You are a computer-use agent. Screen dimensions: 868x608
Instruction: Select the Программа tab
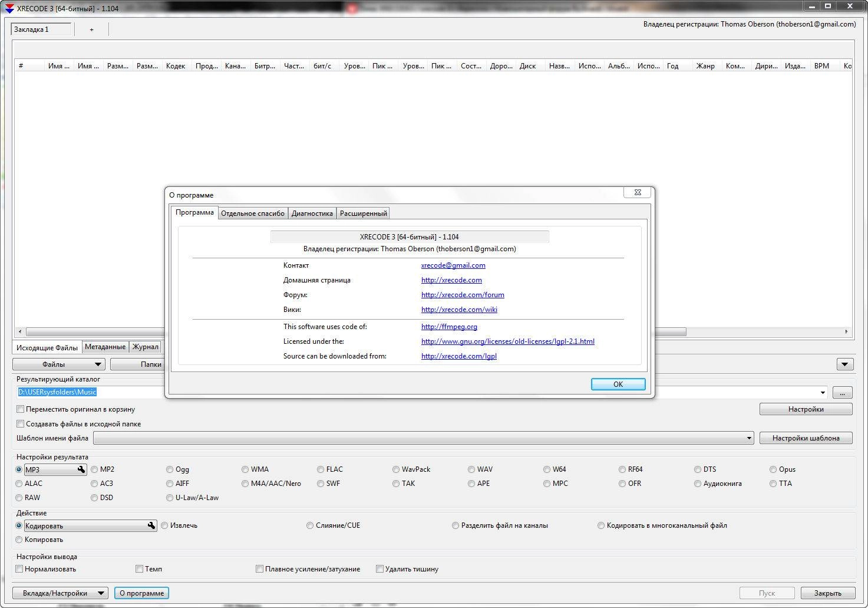pos(194,212)
